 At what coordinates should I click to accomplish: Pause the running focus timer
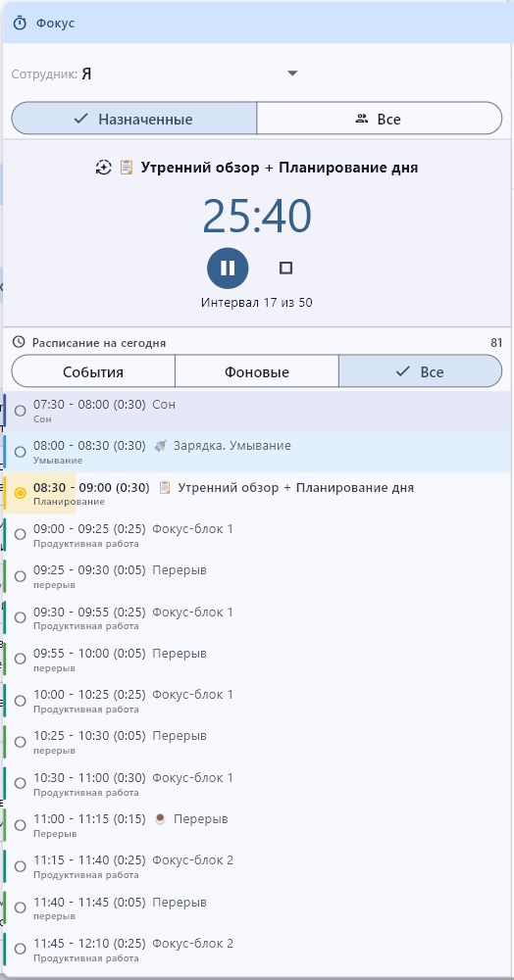click(228, 269)
